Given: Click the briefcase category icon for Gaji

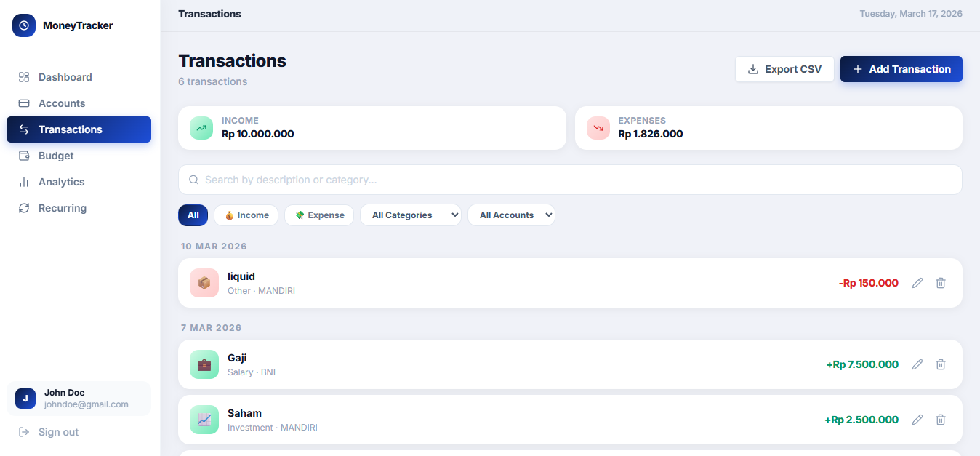Looking at the screenshot, I should pos(204,364).
